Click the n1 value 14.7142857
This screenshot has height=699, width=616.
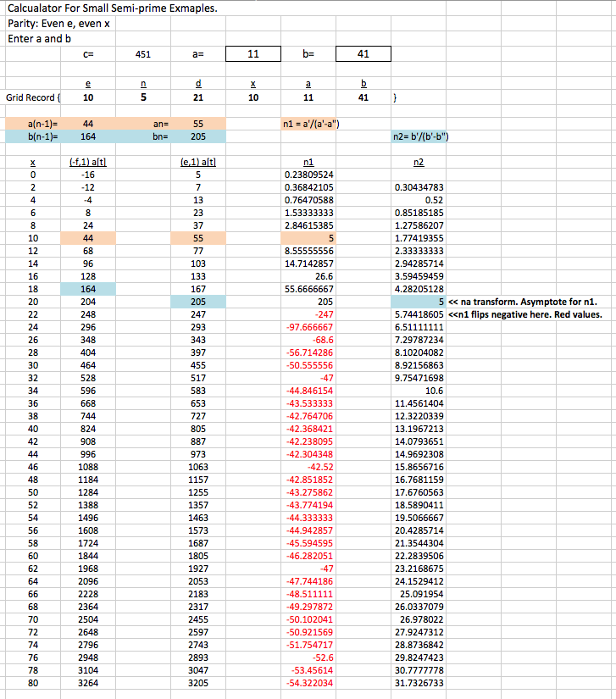[x=308, y=264]
